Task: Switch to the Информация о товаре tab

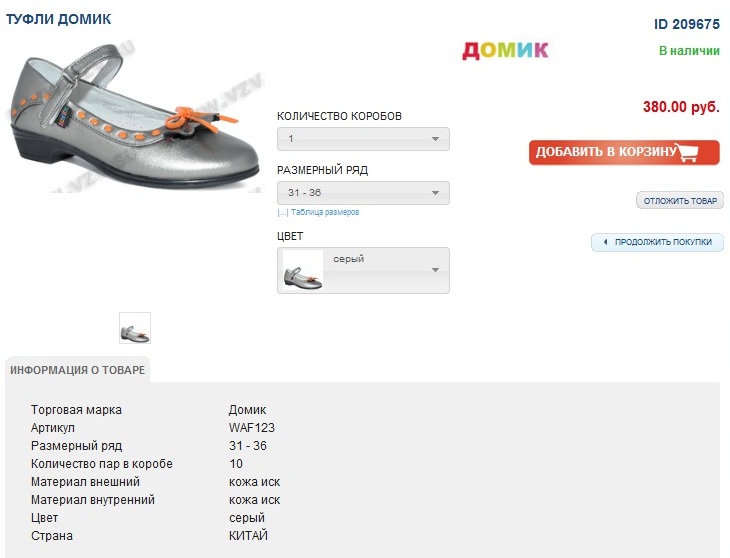Action: point(77,370)
